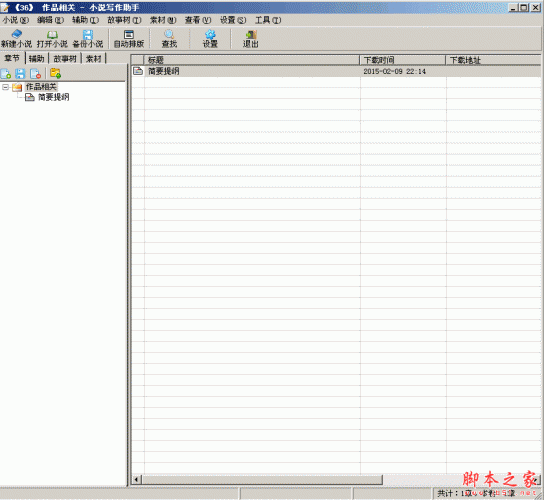This screenshot has height=500, width=544.
Task: Open the 辅助 menu in the menu bar
Action: coord(85,20)
